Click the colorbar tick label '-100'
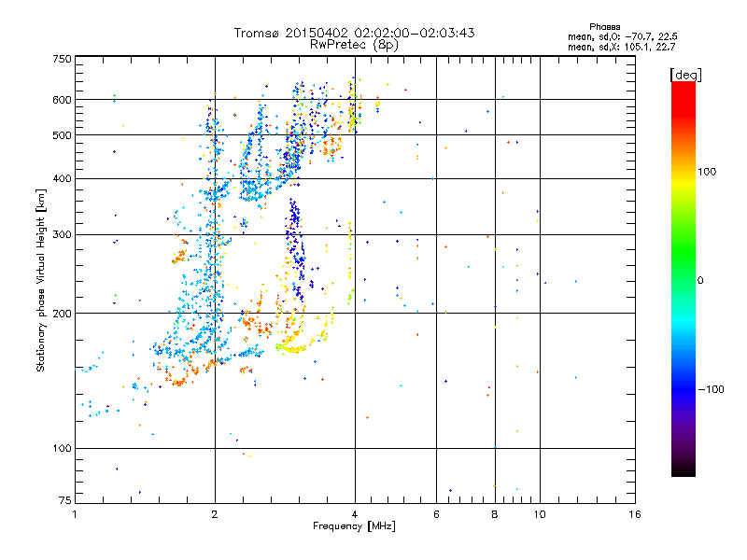Screen dimensions: 747x560 (x=711, y=389)
